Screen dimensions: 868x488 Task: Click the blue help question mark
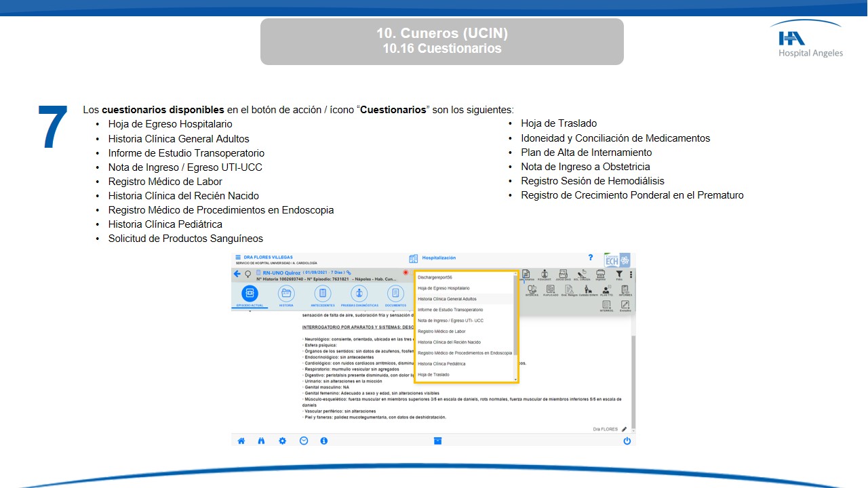pos(591,258)
